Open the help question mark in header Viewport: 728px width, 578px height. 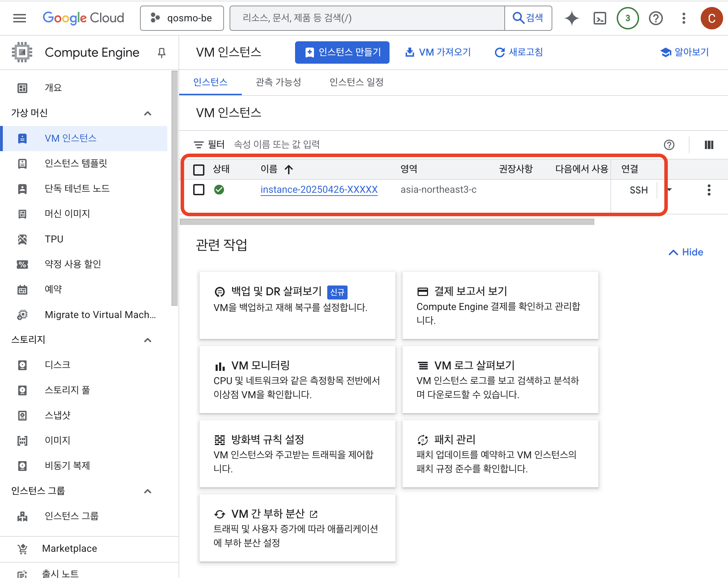click(656, 18)
